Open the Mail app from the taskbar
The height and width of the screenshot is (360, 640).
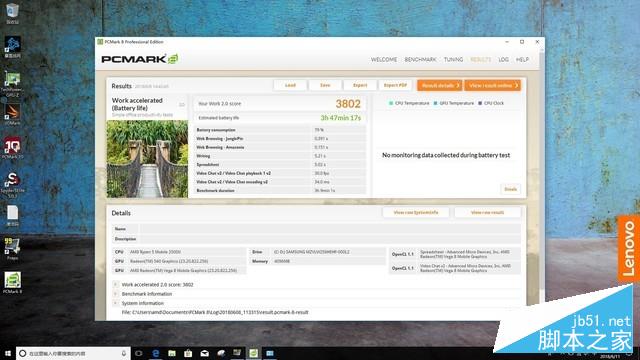pyautogui.click(x=204, y=353)
